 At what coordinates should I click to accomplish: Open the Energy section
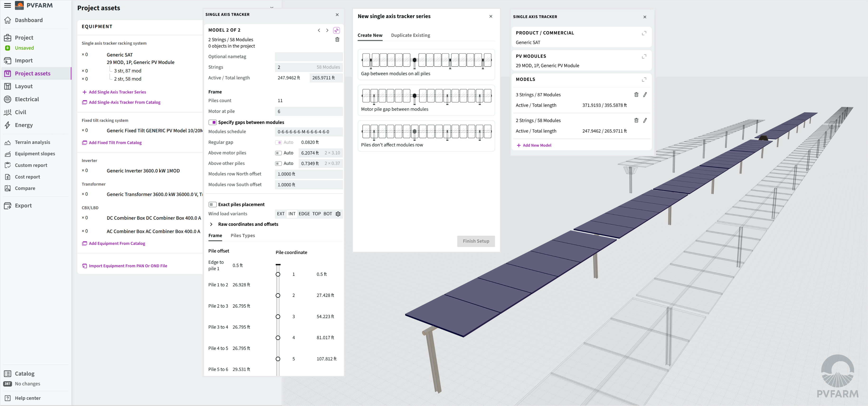[24, 125]
